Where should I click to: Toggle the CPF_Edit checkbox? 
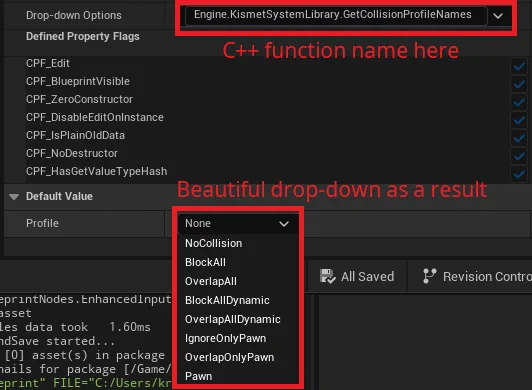tap(519, 66)
